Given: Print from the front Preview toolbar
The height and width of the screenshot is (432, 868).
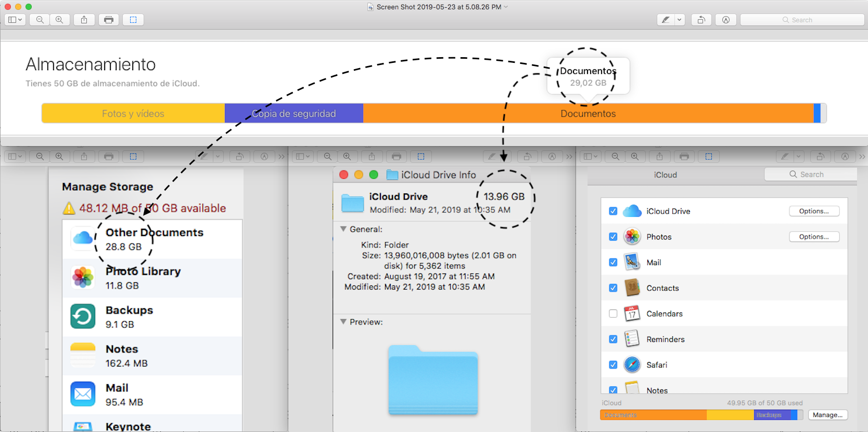Looking at the screenshot, I should (x=109, y=20).
